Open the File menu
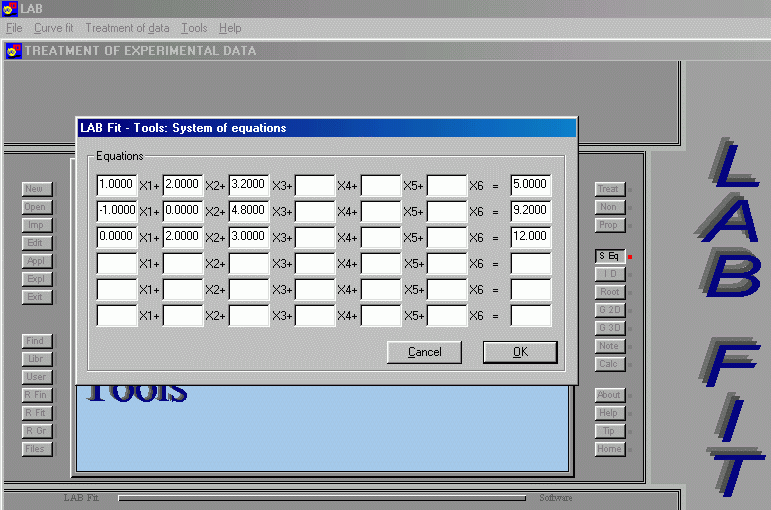This screenshot has height=510, width=771. 14,28
